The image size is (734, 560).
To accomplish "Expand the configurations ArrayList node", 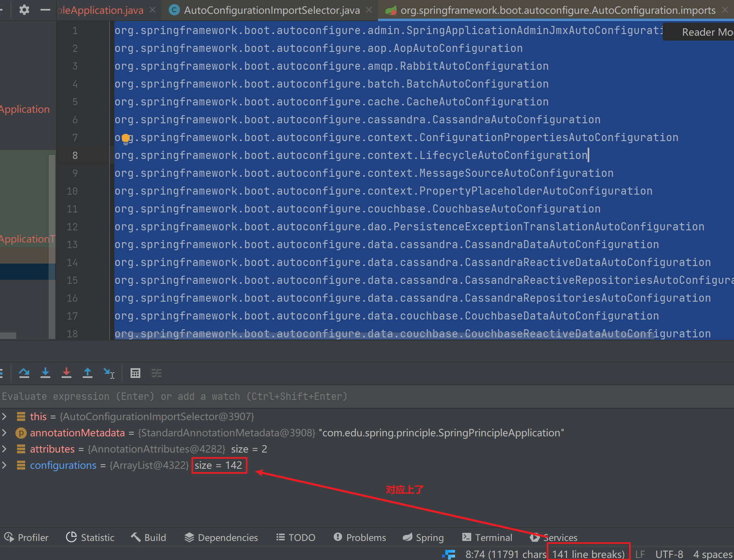I will pos(4,465).
